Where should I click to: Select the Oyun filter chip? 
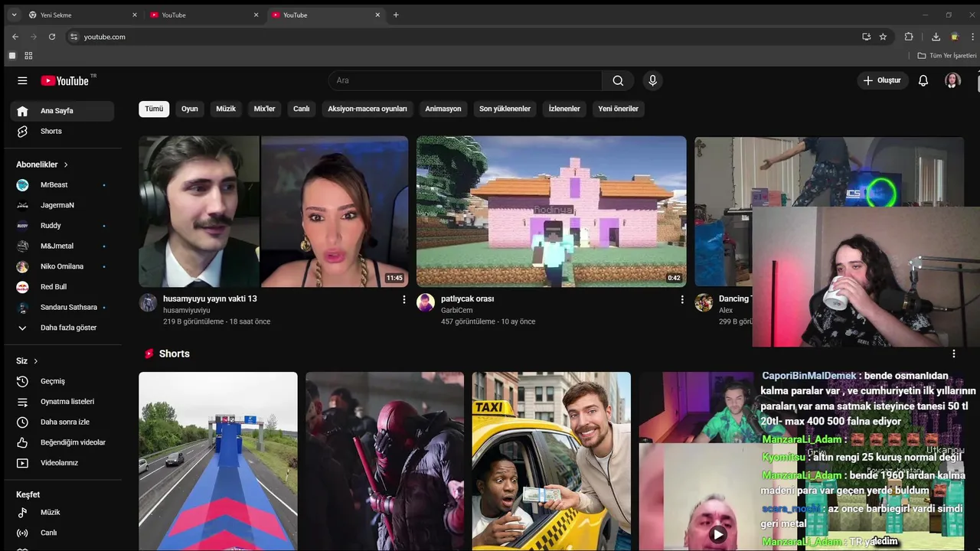[190, 109]
